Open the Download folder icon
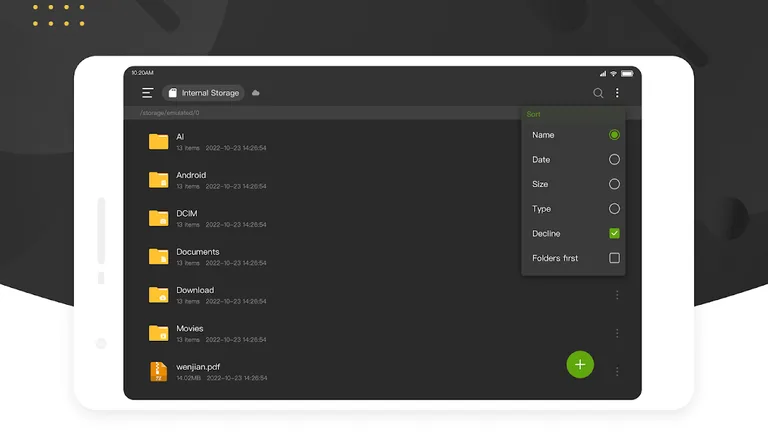Screen dimensions: 768x432 click(x=159, y=295)
